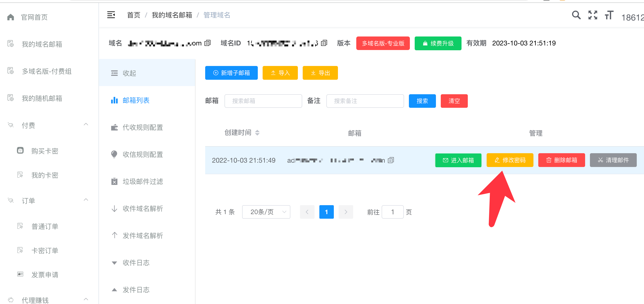Click the 导出 export button
This screenshot has height=304, width=644.
pyautogui.click(x=320, y=73)
